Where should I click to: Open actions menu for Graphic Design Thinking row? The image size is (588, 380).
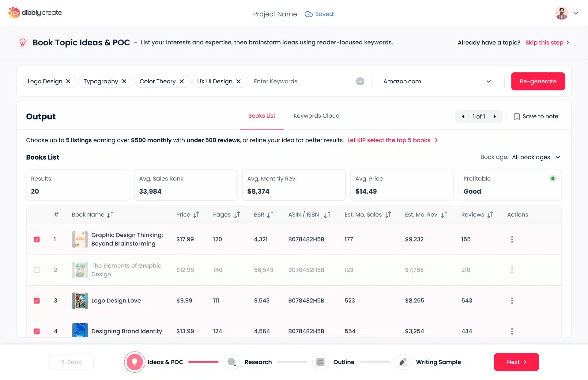(x=512, y=239)
